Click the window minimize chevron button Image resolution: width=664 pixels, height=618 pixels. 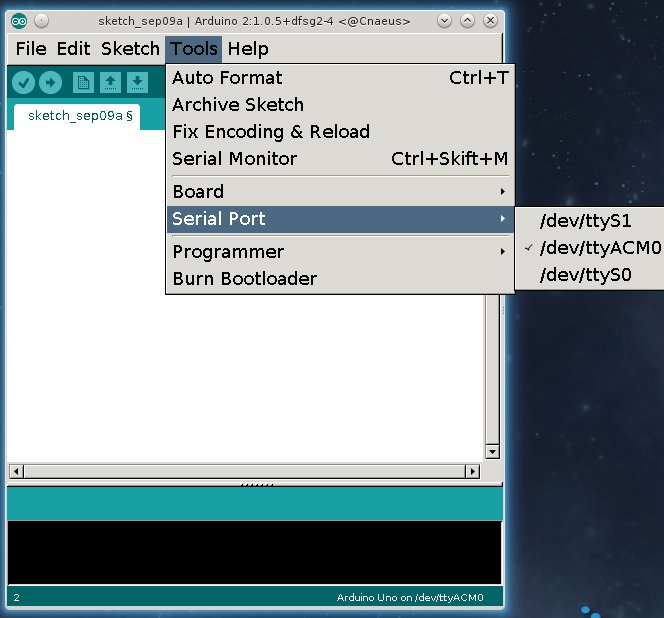pos(444,21)
